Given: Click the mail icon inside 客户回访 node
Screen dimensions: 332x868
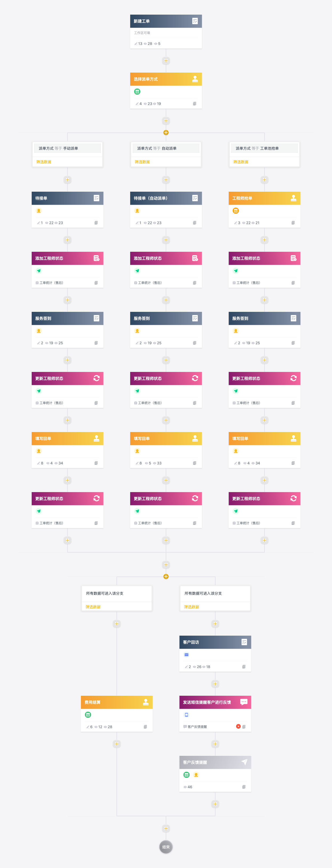Looking at the screenshot, I should click(186, 654).
